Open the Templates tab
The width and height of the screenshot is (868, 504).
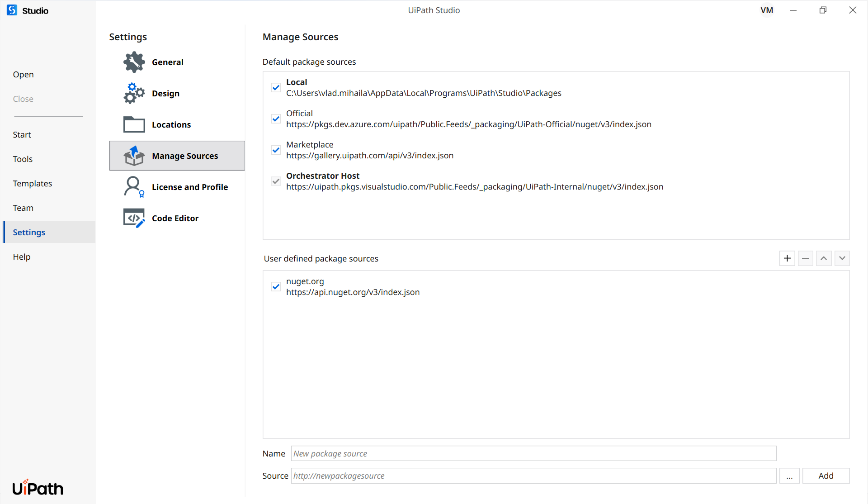(33, 183)
